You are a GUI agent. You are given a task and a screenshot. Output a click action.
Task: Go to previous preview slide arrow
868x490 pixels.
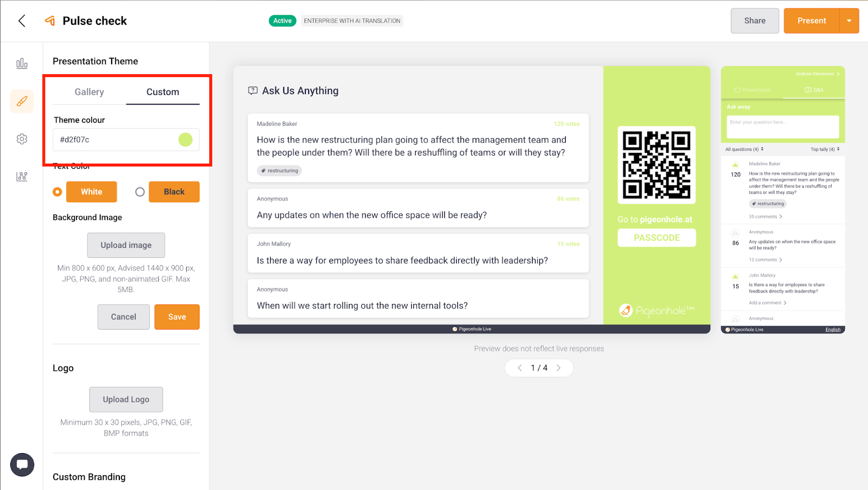[520, 368]
